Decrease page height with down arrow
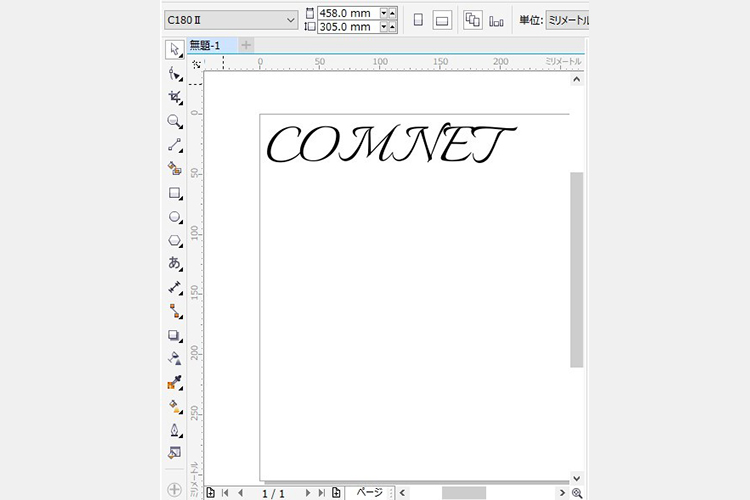The width and height of the screenshot is (750, 500). (x=384, y=27)
